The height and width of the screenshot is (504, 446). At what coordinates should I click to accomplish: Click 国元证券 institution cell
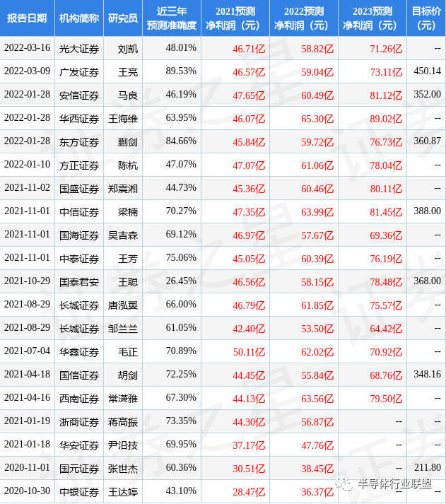pos(79,469)
